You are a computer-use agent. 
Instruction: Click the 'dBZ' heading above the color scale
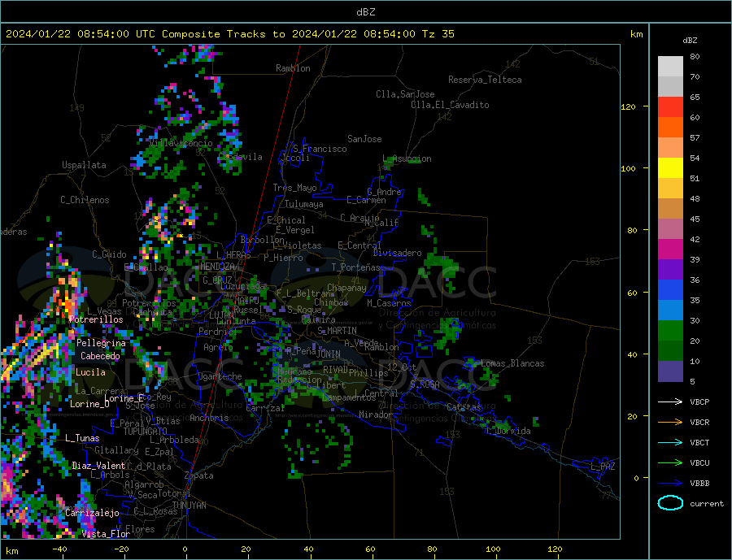click(690, 41)
